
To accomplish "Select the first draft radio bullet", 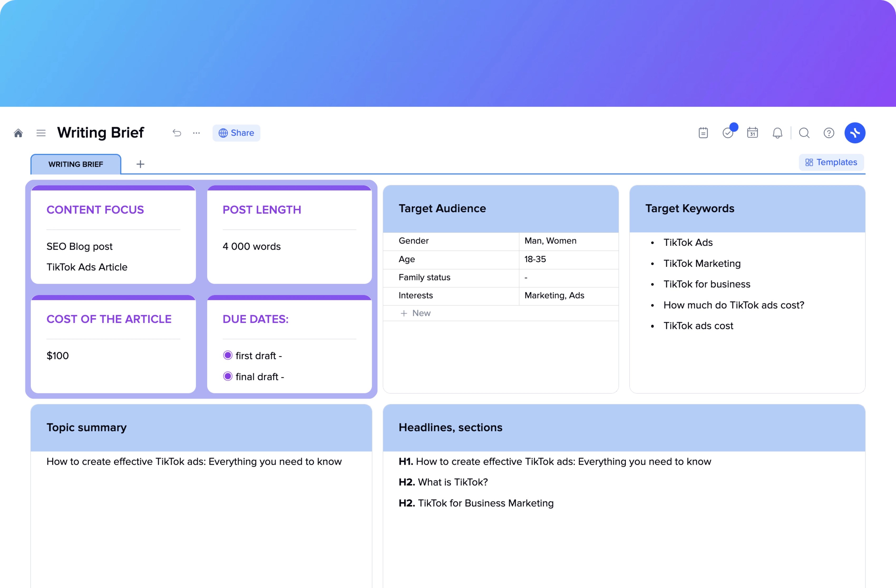I will 228,355.
